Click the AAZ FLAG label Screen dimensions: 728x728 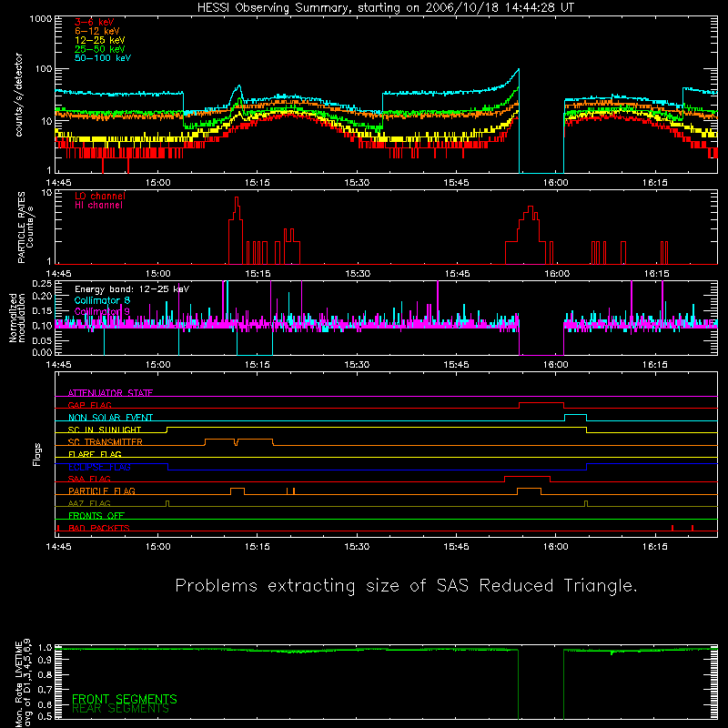(x=89, y=503)
